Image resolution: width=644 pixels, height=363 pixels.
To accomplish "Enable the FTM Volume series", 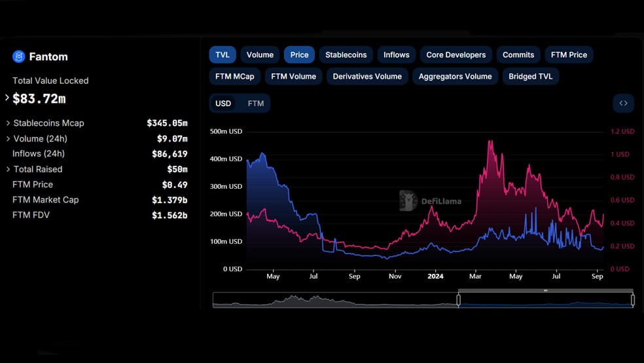I will click(x=293, y=77).
